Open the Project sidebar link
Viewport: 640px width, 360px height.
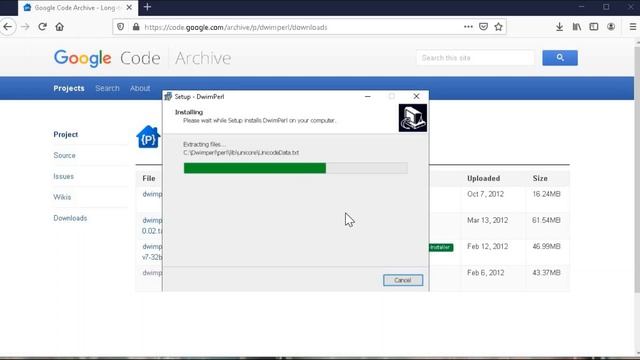coord(65,134)
